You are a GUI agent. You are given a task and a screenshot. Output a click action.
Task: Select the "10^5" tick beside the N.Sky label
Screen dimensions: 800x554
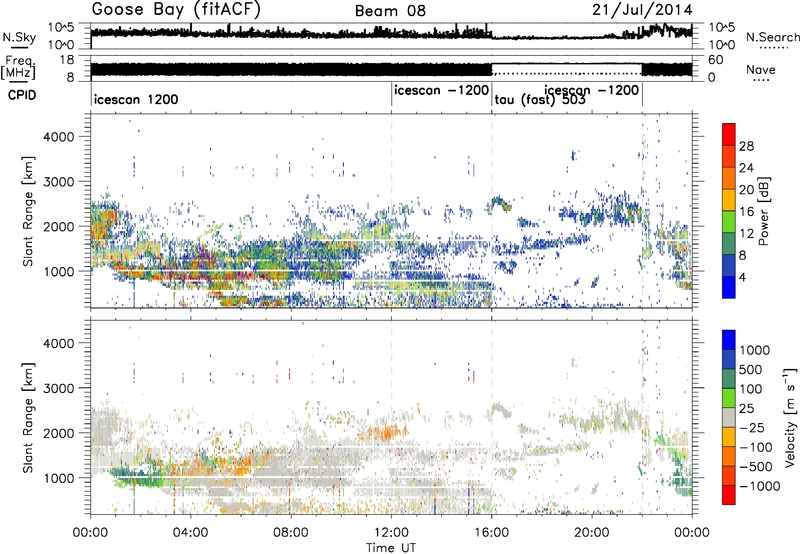coord(61,28)
